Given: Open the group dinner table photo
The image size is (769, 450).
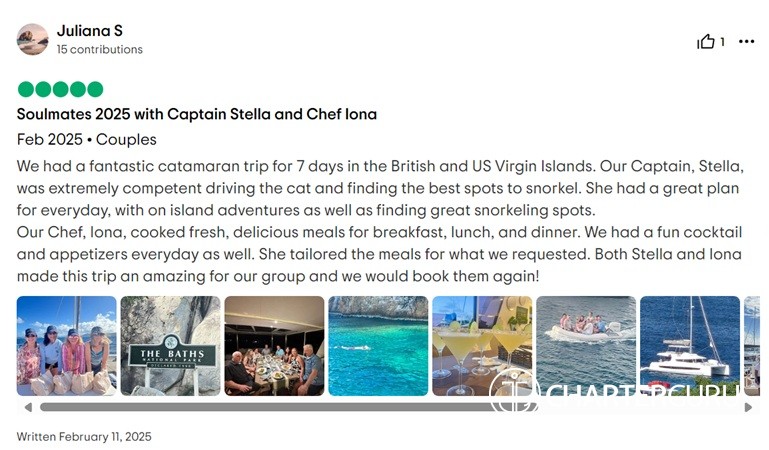Looking at the screenshot, I should [274, 346].
